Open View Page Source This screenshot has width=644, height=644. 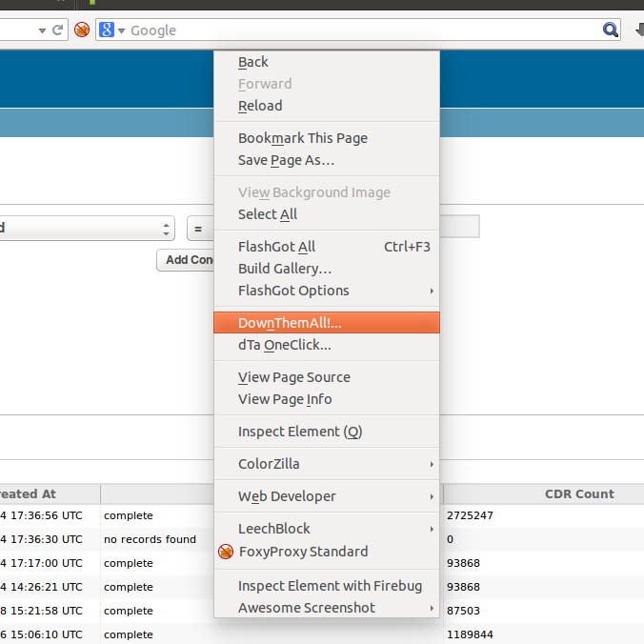[327, 377]
